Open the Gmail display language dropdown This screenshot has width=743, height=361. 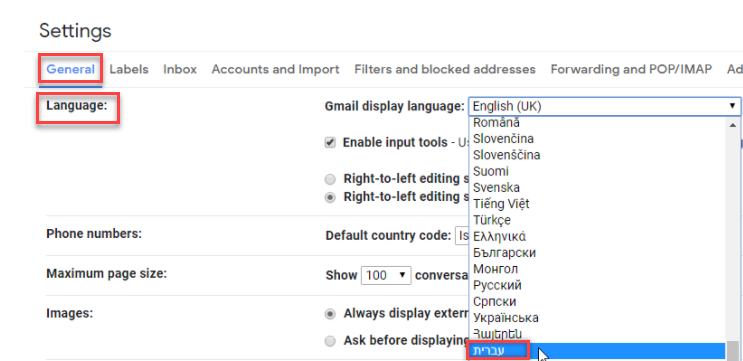click(605, 107)
